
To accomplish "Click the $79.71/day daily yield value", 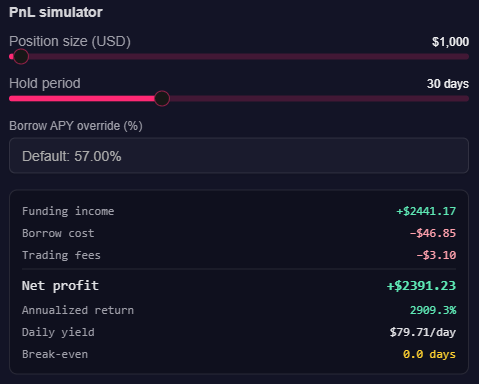I will click(x=423, y=332).
